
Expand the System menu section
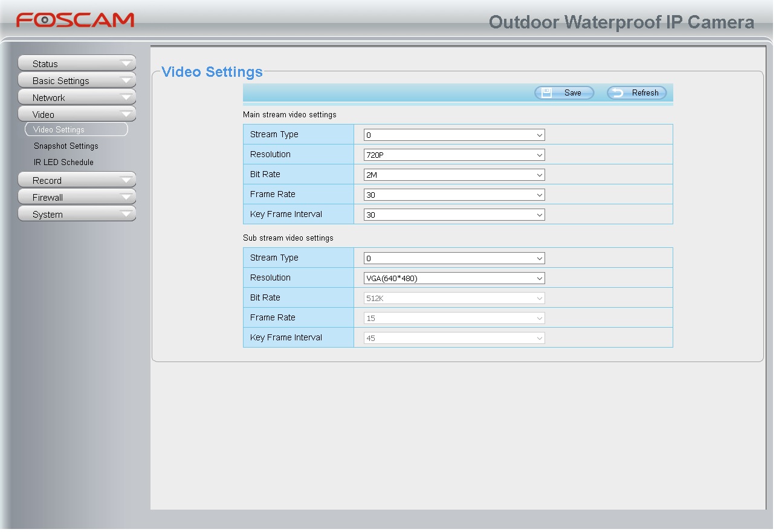click(x=76, y=214)
